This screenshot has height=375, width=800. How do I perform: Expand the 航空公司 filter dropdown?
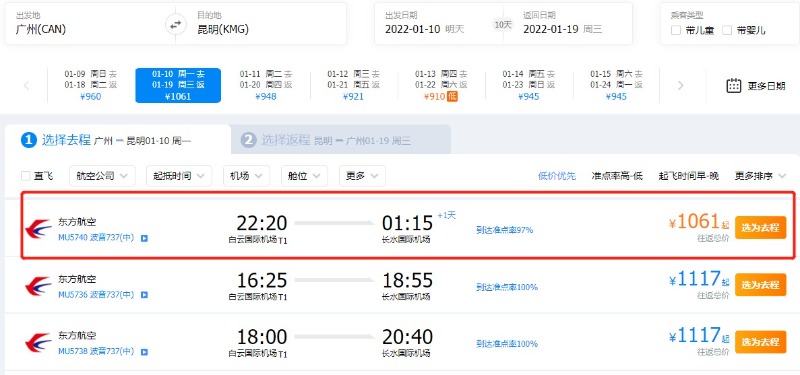tap(102, 176)
